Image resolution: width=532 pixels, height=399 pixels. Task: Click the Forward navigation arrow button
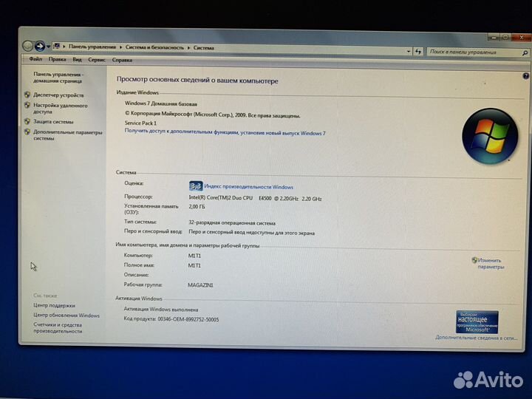pos(40,46)
